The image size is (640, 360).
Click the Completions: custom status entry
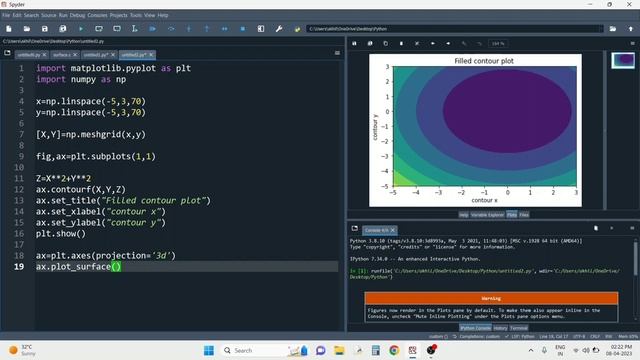(476, 337)
